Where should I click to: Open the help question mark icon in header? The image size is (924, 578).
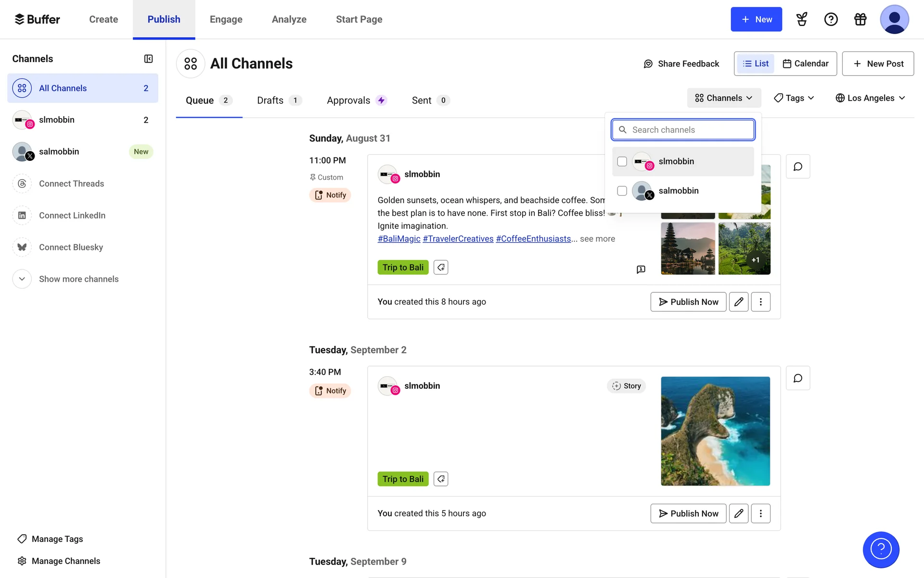831,19
